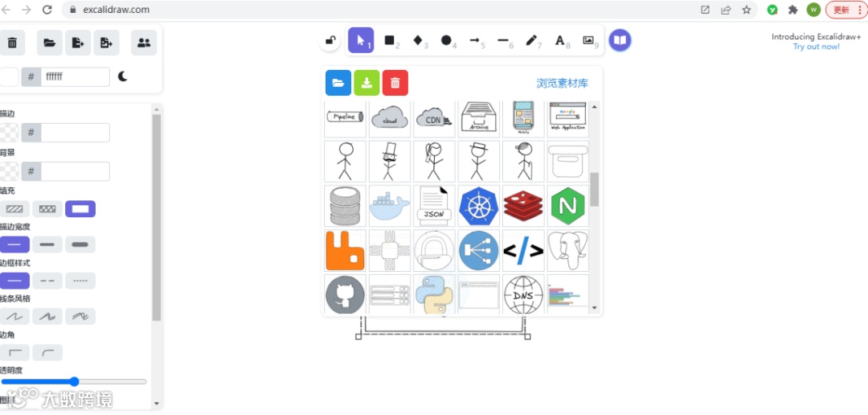Image resolution: width=868 pixels, height=415 pixels.
Task: Set extra bold stroke width
Action: pyautogui.click(x=80, y=244)
